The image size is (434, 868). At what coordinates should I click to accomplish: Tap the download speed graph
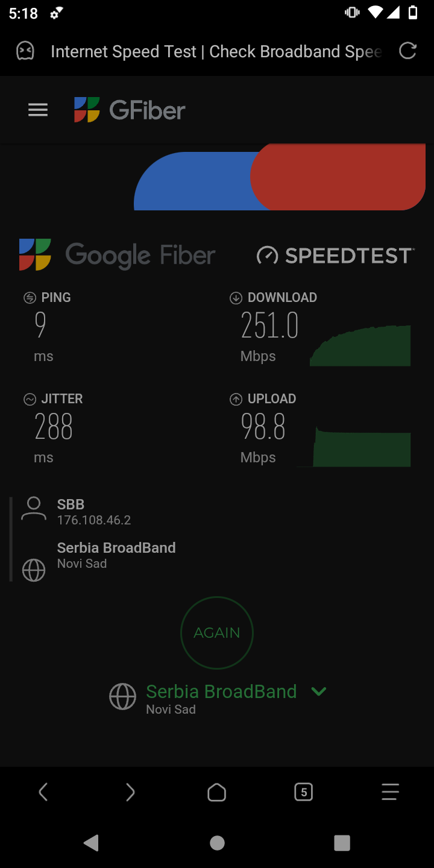pyautogui.click(x=360, y=346)
